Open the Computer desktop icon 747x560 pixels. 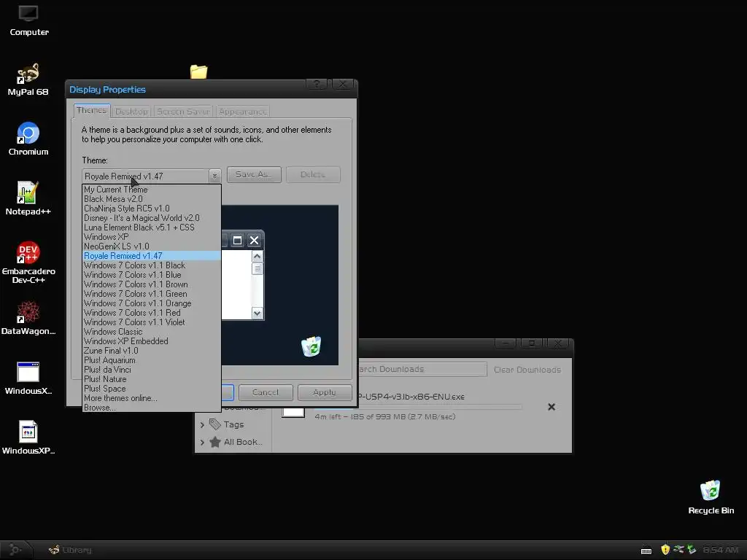click(28, 21)
